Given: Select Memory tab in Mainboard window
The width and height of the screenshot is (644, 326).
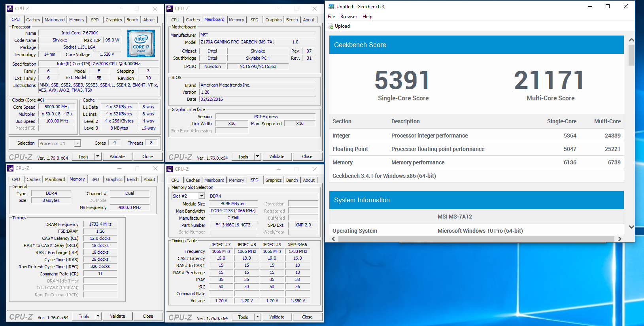Looking at the screenshot, I should (x=236, y=20).
